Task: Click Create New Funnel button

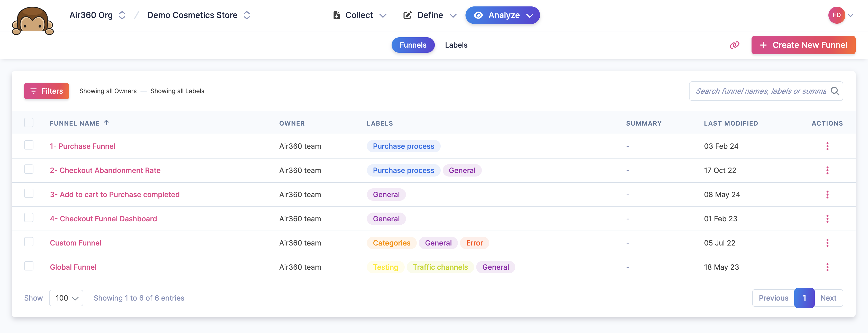Action: pyautogui.click(x=803, y=45)
